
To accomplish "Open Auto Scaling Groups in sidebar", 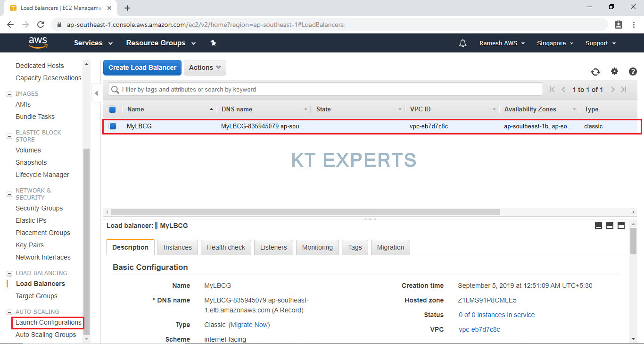I will click(x=46, y=335).
